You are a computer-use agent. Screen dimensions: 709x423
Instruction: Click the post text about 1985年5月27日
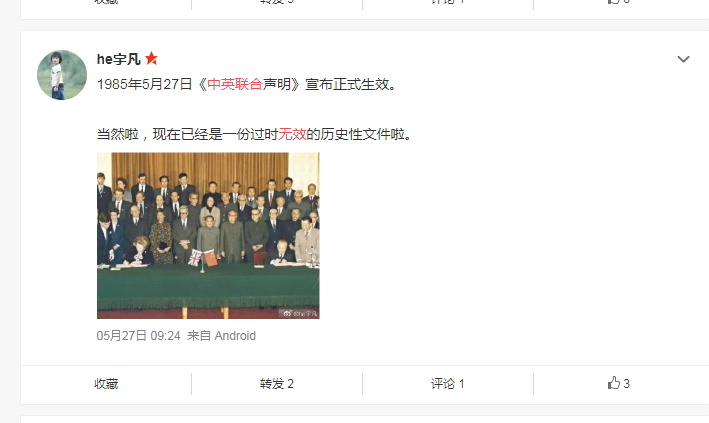(x=248, y=84)
